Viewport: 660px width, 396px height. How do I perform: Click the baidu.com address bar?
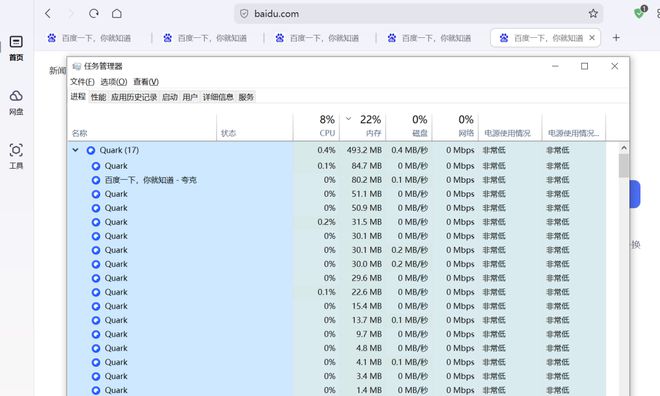pyautogui.click(x=419, y=13)
